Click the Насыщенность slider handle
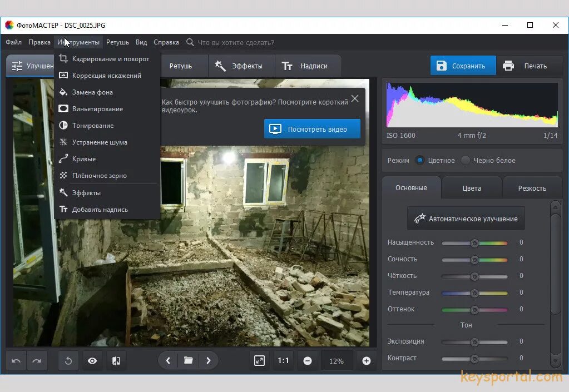 (474, 243)
